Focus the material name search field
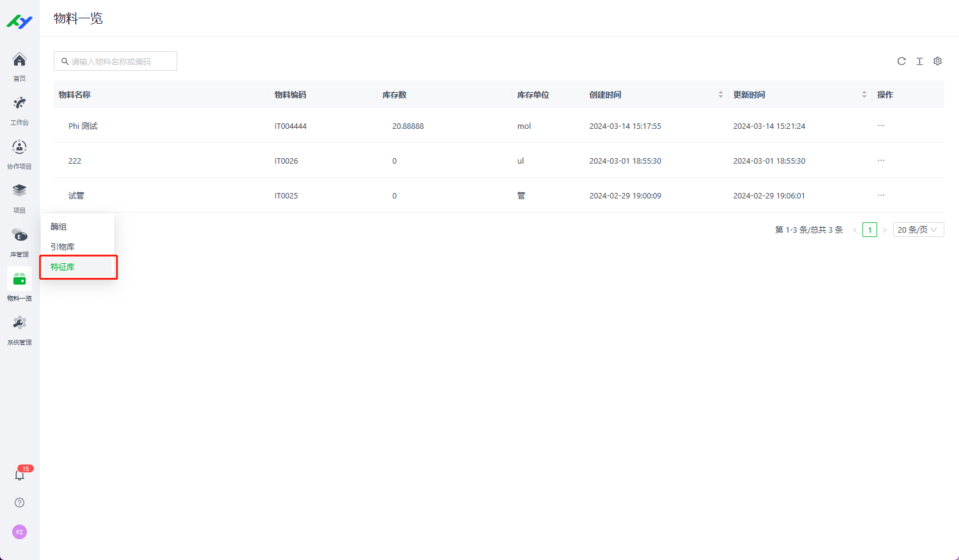 [119, 61]
